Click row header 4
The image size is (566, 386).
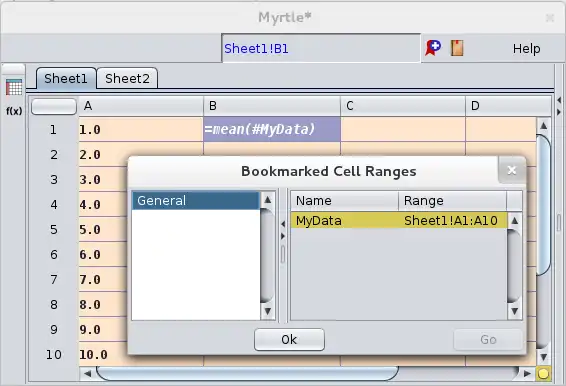pyautogui.click(x=53, y=204)
